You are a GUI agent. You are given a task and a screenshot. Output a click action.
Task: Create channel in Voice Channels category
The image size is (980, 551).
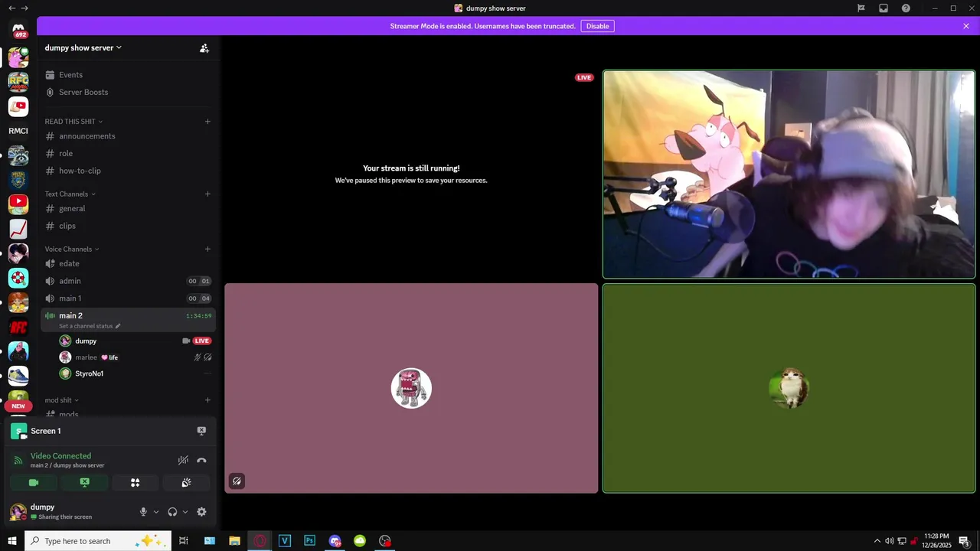[x=207, y=249]
